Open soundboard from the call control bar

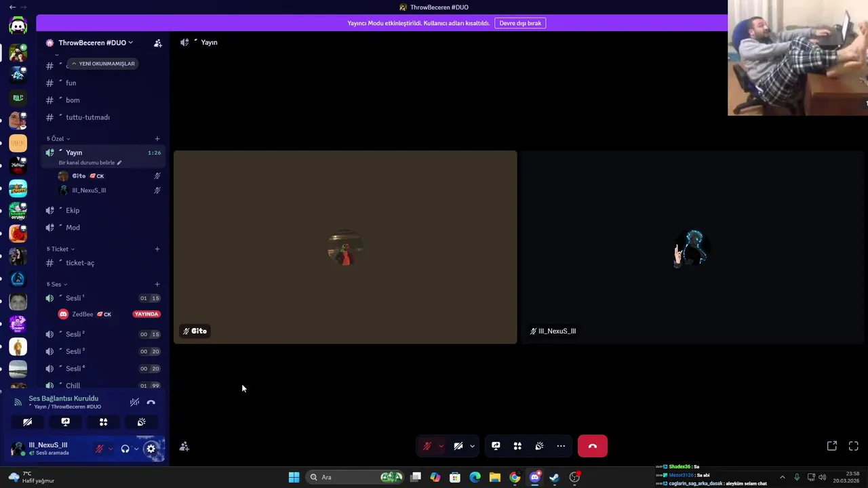click(x=539, y=446)
